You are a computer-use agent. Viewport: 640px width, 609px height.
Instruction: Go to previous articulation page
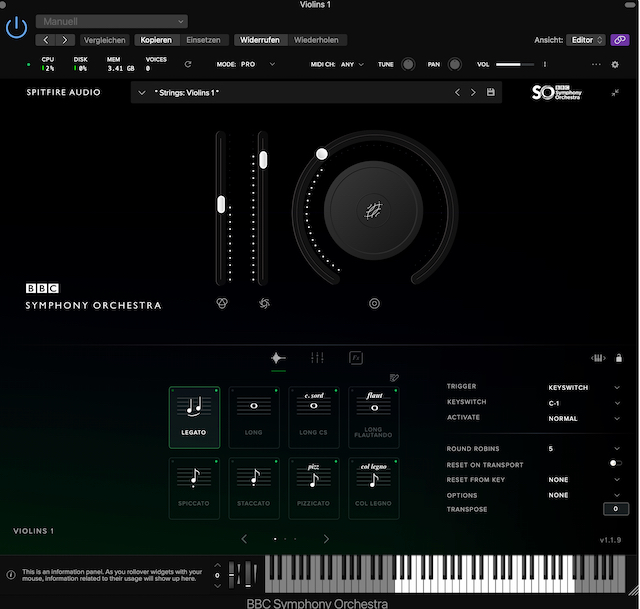(244, 539)
